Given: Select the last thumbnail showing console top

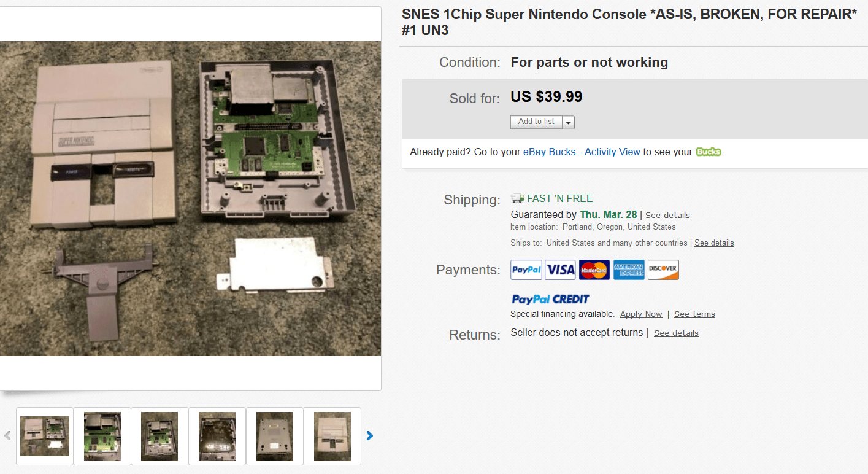Looking at the screenshot, I should (332, 436).
